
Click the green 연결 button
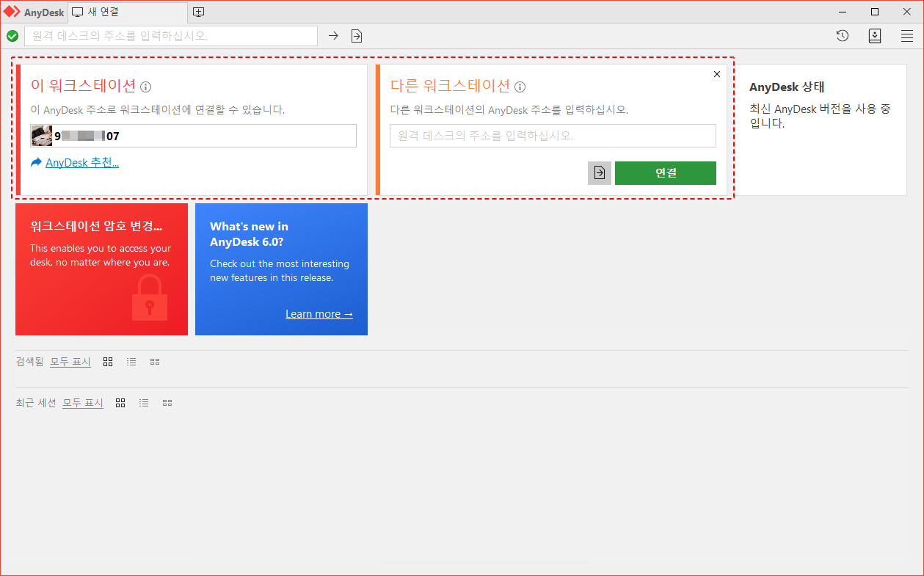pos(666,173)
